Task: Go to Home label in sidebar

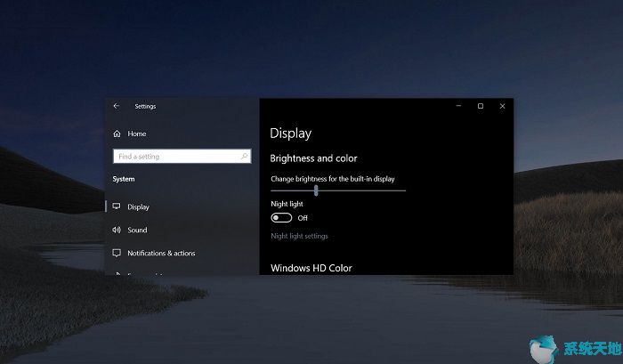Action: 137,133
